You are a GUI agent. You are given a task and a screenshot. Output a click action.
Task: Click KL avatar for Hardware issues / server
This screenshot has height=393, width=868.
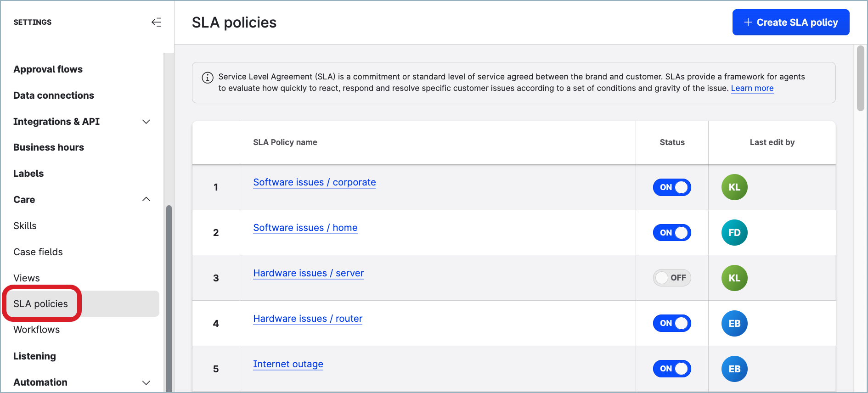pyautogui.click(x=734, y=278)
